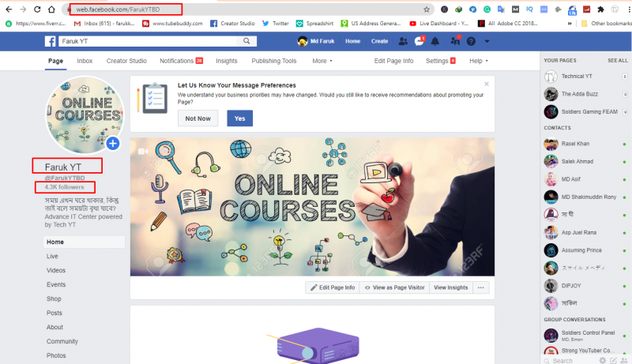The width and height of the screenshot is (632, 364).
Task: Click Create in the blue header
Action: pyautogui.click(x=379, y=41)
